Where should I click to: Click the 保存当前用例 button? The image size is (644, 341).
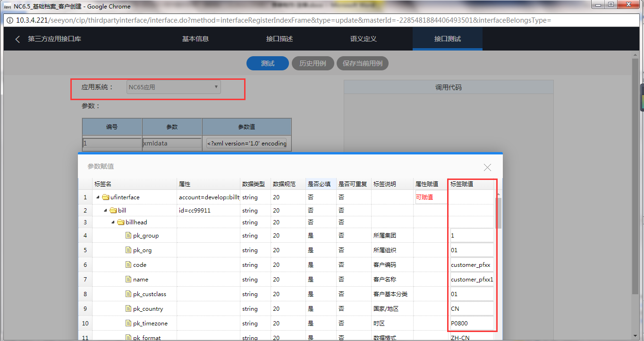(x=362, y=64)
